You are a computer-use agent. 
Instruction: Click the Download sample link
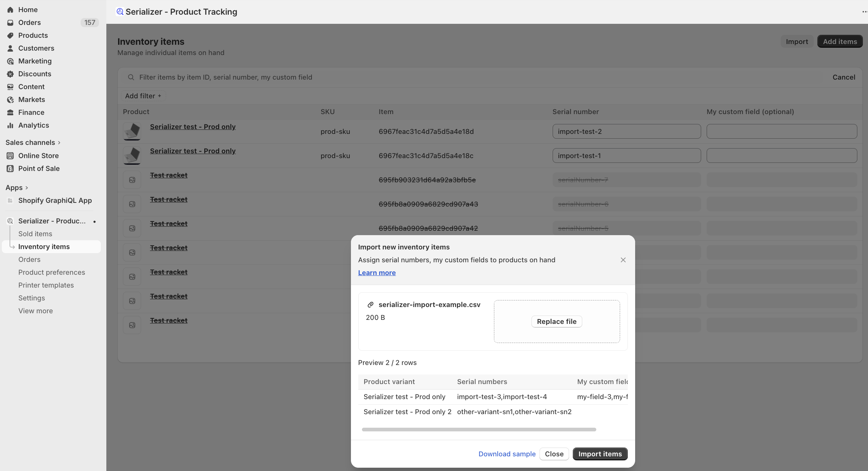pos(507,454)
